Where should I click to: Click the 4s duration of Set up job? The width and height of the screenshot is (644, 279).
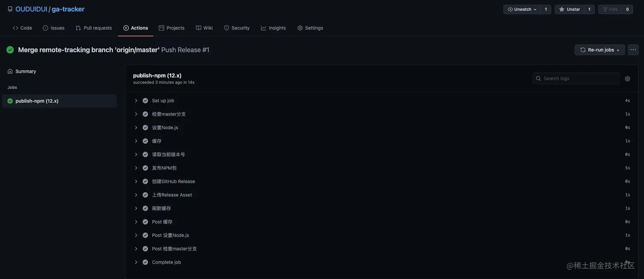pyautogui.click(x=627, y=101)
